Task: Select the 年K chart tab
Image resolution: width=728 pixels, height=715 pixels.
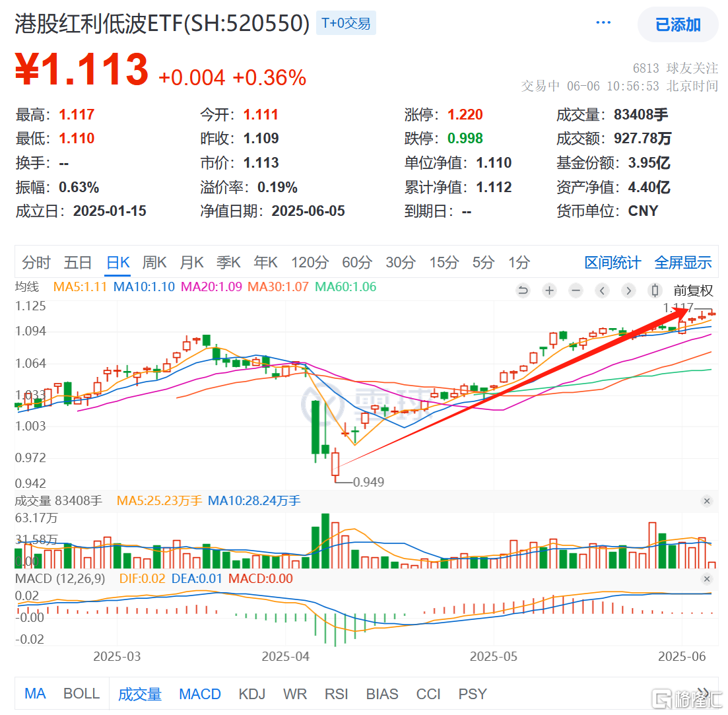Action: [x=265, y=262]
